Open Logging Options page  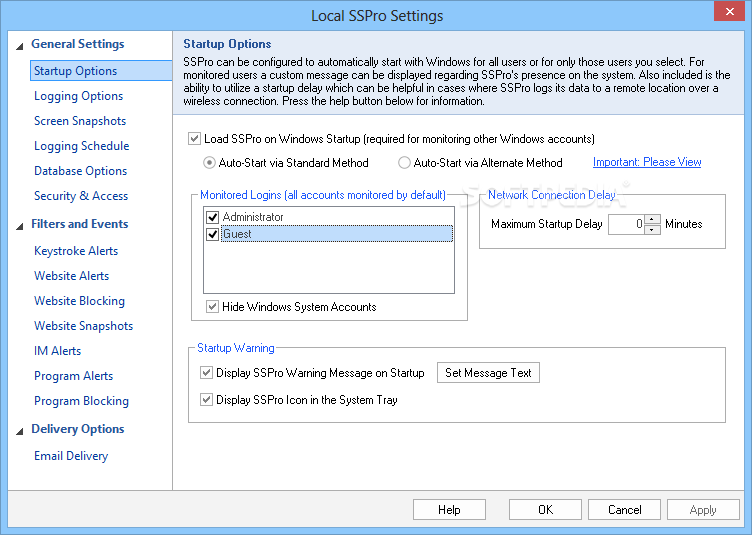coord(78,96)
